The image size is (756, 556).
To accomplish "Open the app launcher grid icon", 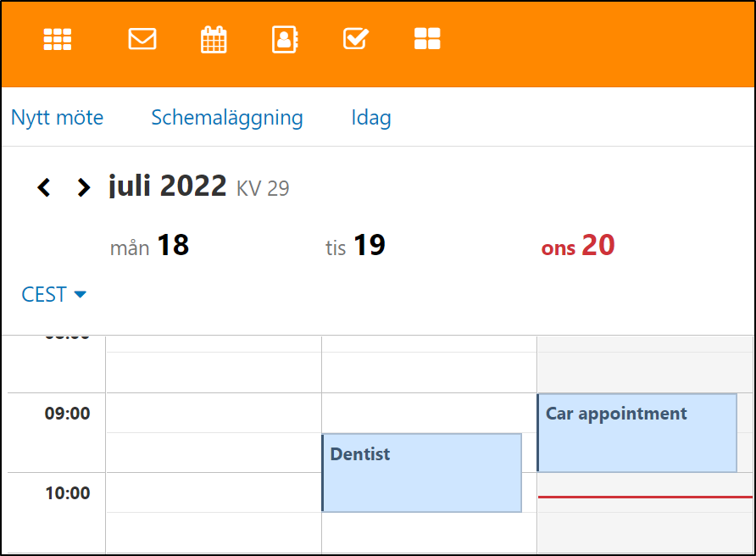I will 58,39.
